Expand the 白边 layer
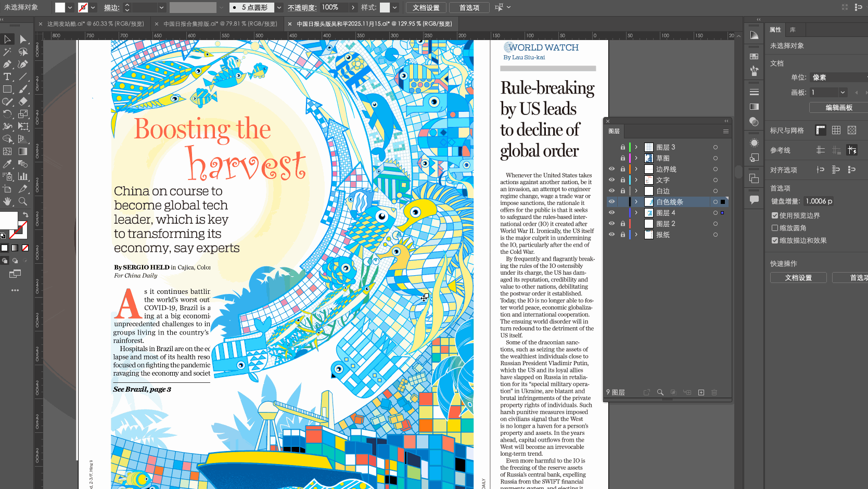Image resolution: width=868 pixels, height=489 pixels. click(x=636, y=191)
